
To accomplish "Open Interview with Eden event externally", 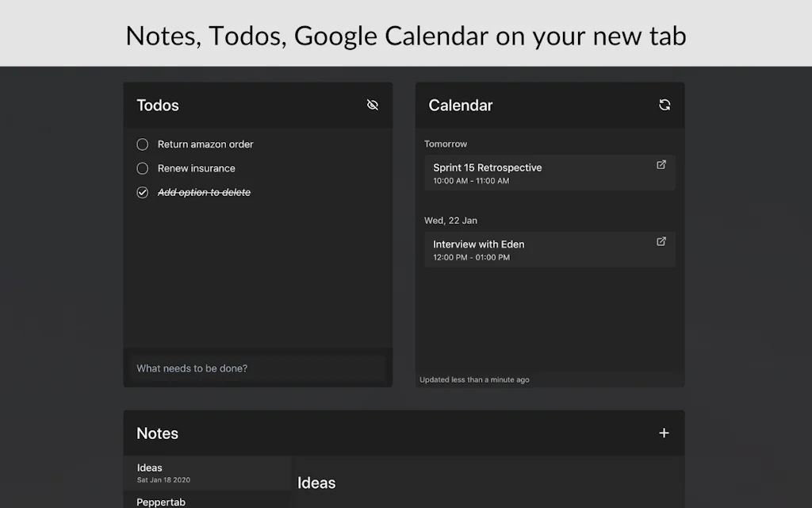I will pyautogui.click(x=661, y=241).
